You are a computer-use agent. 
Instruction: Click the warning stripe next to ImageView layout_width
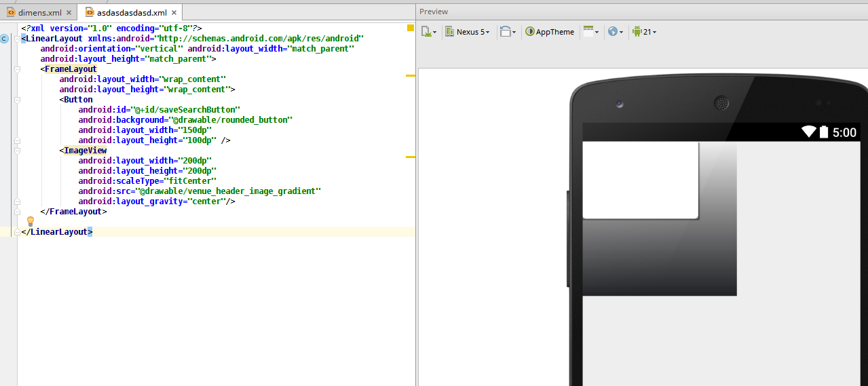(x=410, y=157)
